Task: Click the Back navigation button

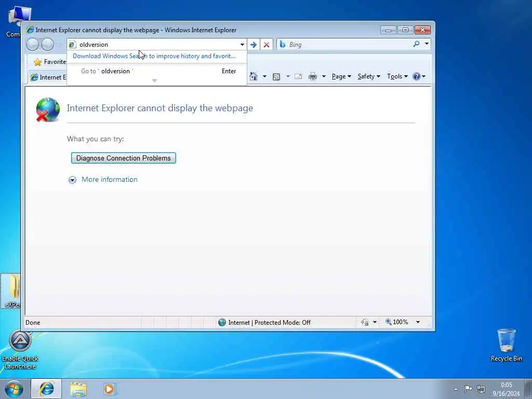Action: [33, 45]
